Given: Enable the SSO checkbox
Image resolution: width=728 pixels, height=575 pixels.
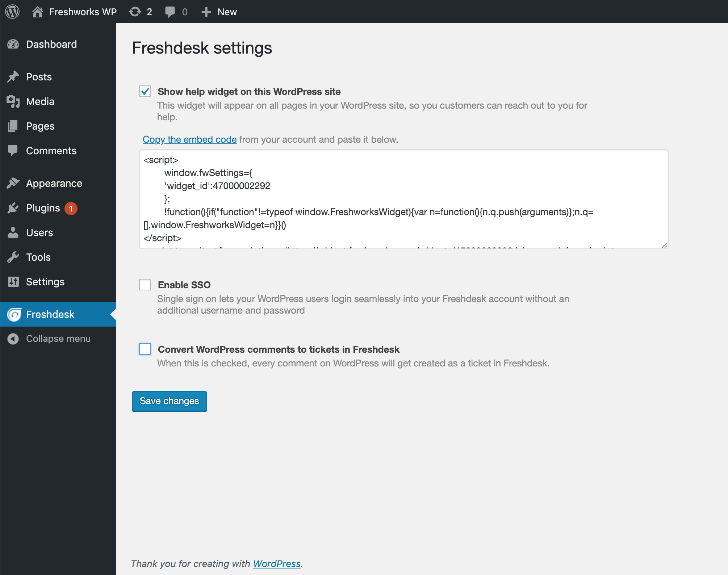Looking at the screenshot, I should pyautogui.click(x=145, y=285).
